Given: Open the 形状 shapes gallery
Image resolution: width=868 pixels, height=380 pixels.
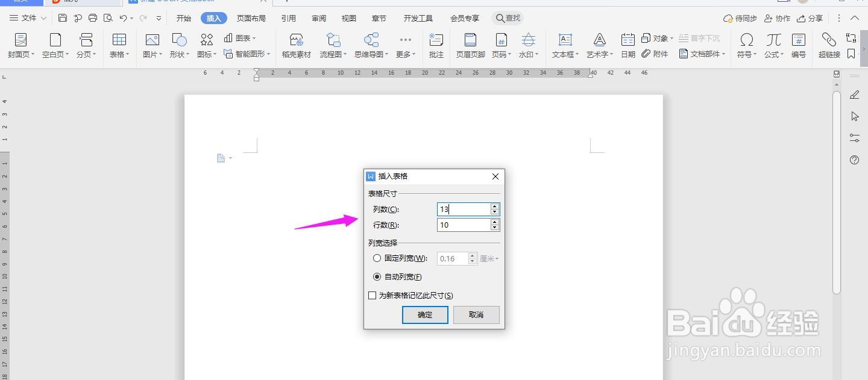Looking at the screenshot, I should click(180, 46).
